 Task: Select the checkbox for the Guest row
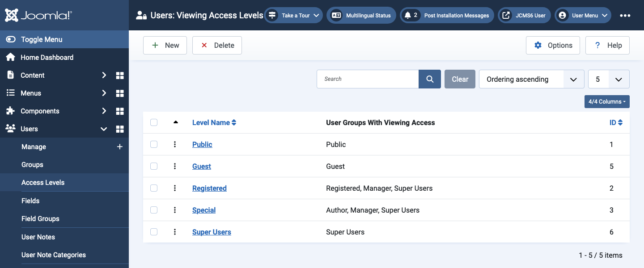tap(154, 166)
